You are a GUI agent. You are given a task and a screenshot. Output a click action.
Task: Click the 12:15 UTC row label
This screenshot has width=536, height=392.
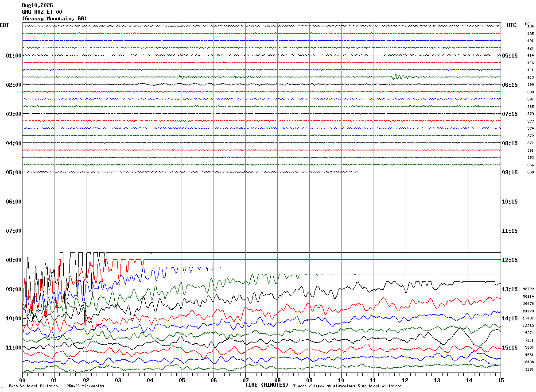point(509,260)
